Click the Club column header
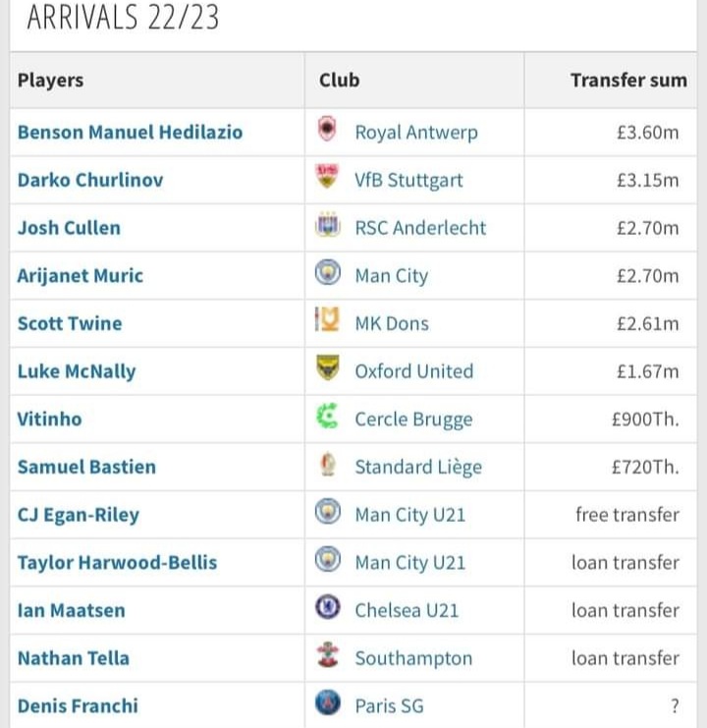 pyautogui.click(x=339, y=81)
